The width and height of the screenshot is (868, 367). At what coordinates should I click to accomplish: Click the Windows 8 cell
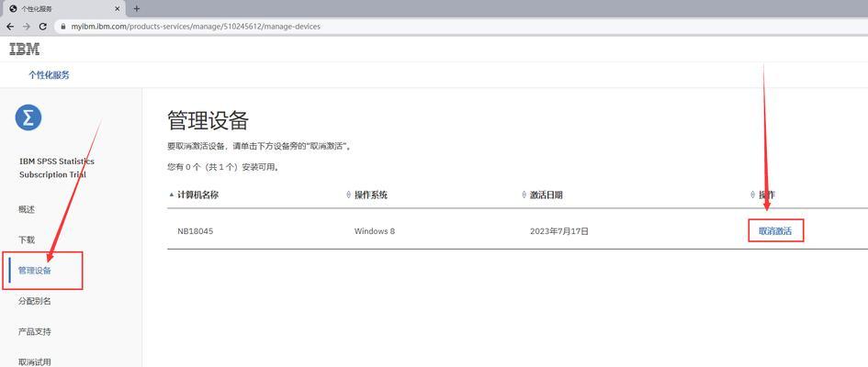(x=374, y=231)
